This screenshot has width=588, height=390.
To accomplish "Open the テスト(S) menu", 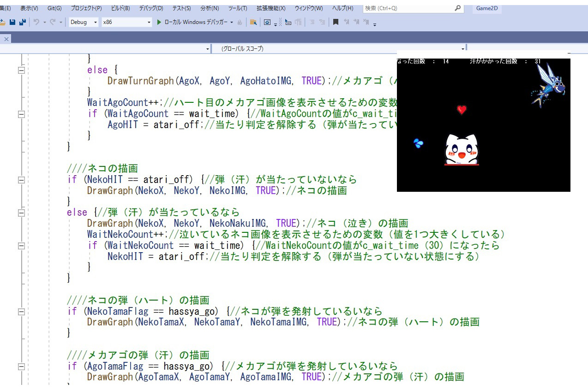I will (181, 8).
